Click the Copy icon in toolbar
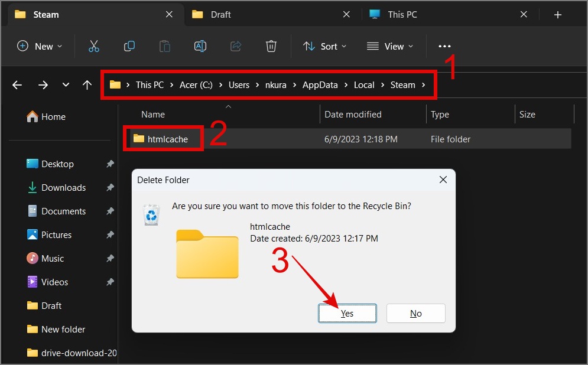This screenshot has height=365, width=588. (129, 47)
